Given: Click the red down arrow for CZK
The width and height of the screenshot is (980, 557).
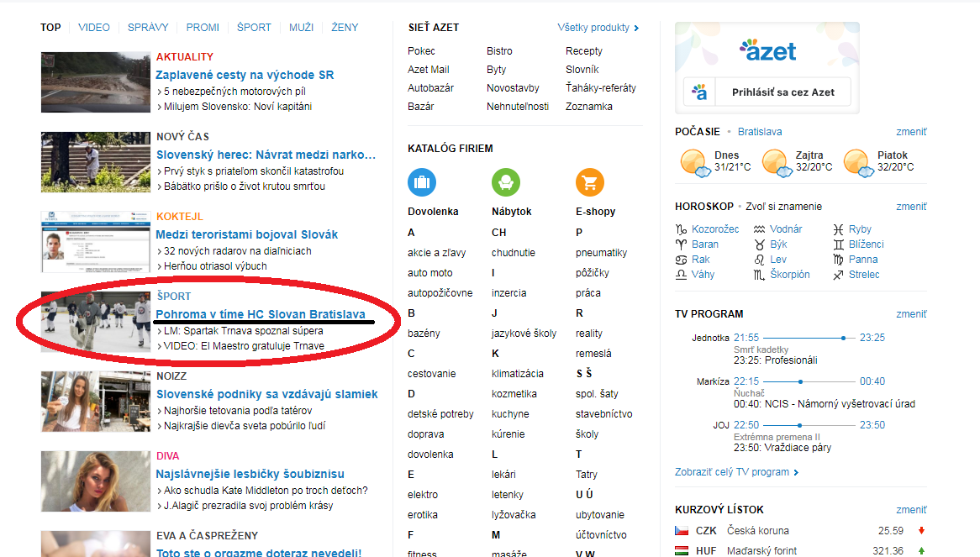Looking at the screenshot, I should tap(921, 531).
